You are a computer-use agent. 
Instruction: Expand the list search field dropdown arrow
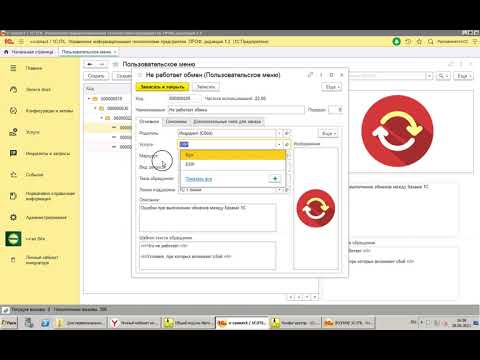[x=430, y=76]
